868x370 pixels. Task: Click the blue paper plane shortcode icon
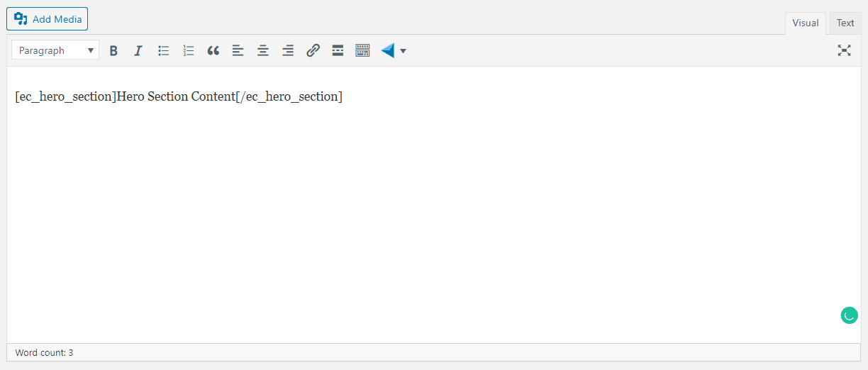pos(387,50)
